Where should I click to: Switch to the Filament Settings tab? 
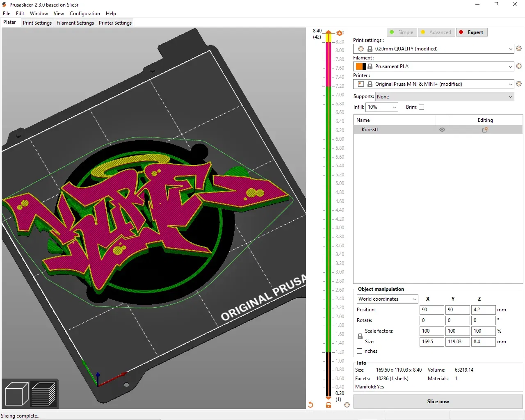click(75, 23)
